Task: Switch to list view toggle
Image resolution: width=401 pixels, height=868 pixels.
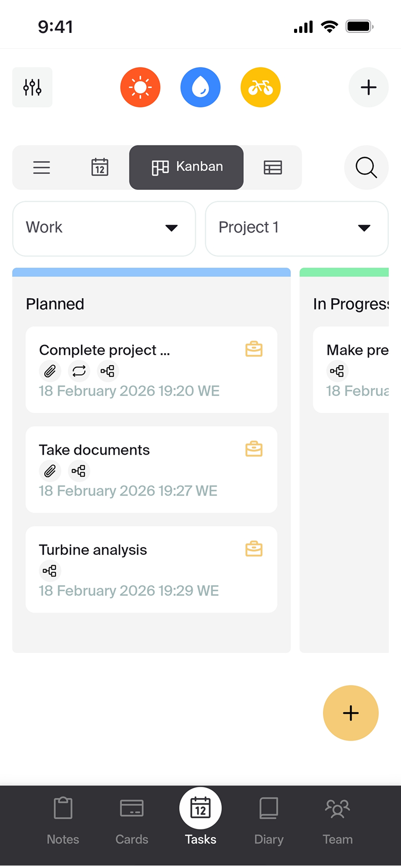Action: (42, 168)
